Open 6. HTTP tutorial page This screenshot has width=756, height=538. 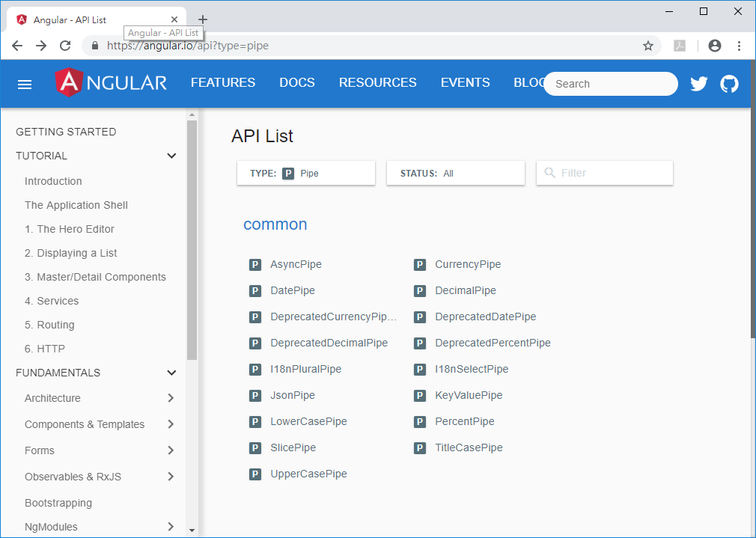pos(45,349)
